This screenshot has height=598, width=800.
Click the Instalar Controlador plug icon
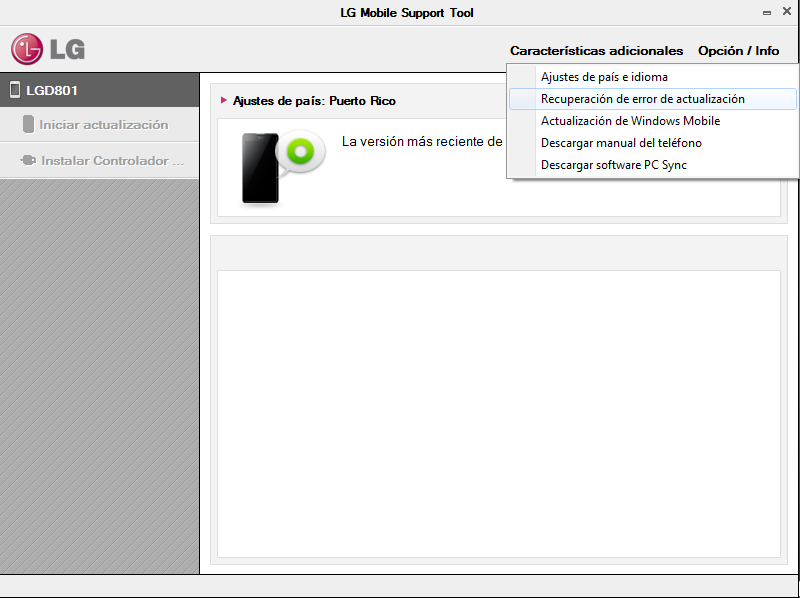(x=28, y=161)
